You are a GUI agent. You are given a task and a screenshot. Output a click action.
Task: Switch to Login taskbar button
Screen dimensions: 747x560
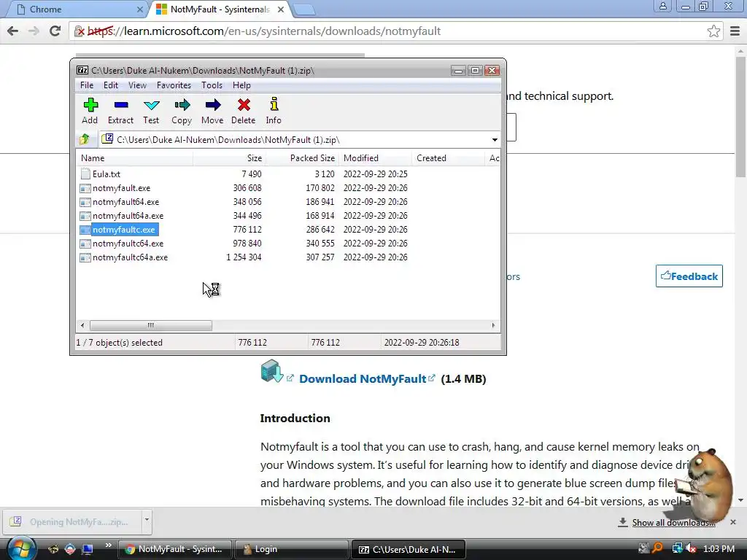coord(292,549)
